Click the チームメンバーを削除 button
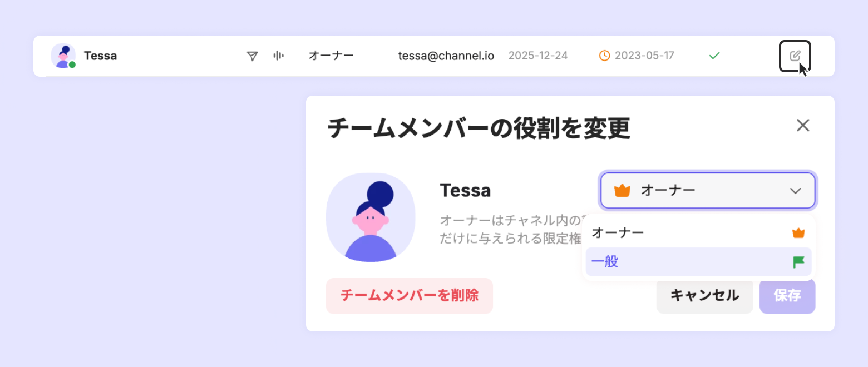 click(x=410, y=295)
